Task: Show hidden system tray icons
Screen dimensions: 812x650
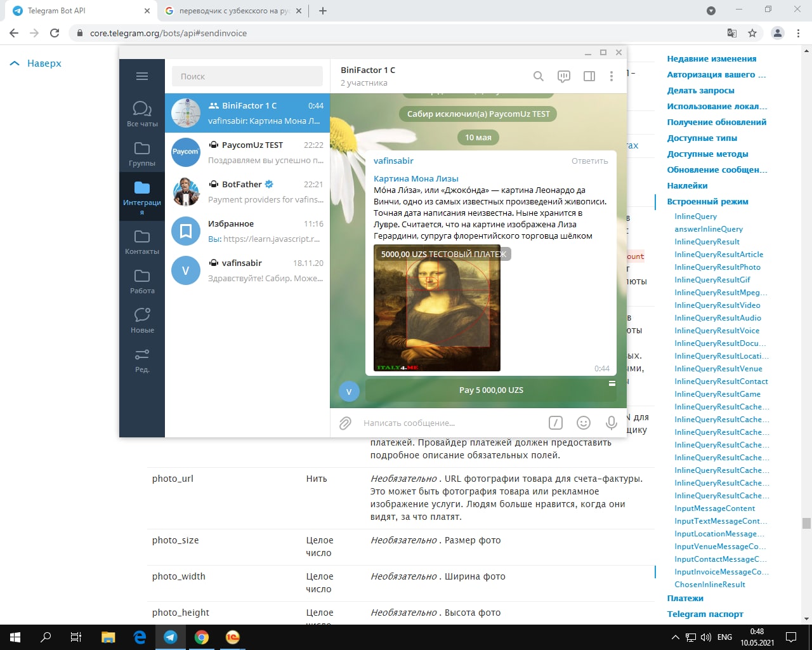Action: [x=675, y=637]
